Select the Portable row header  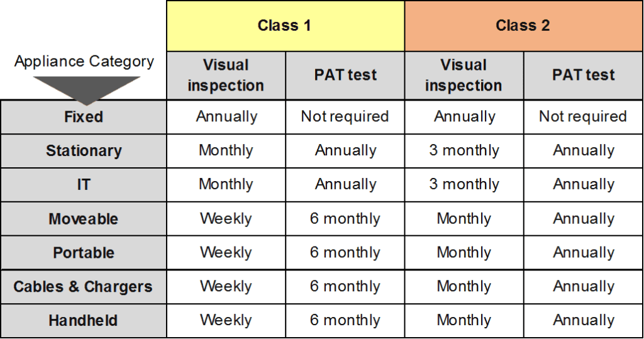(x=84, y=253)
